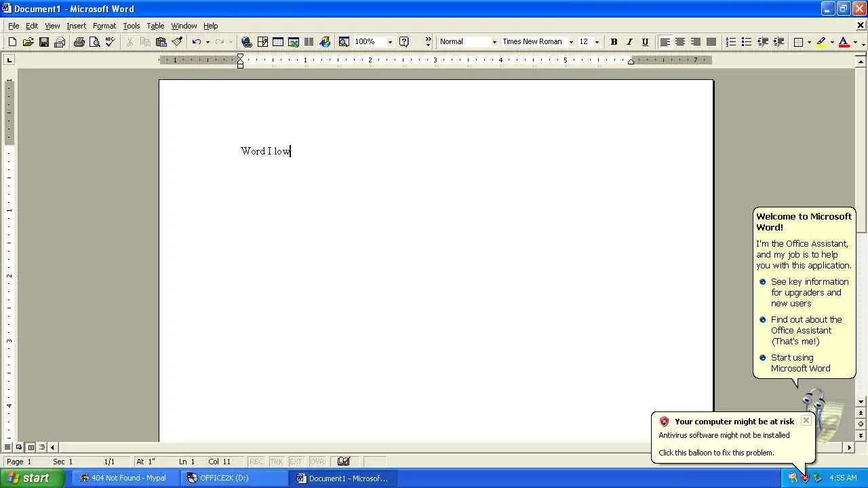Toggle the Document Map
868x488 pixels.
(x=344, y=42)
